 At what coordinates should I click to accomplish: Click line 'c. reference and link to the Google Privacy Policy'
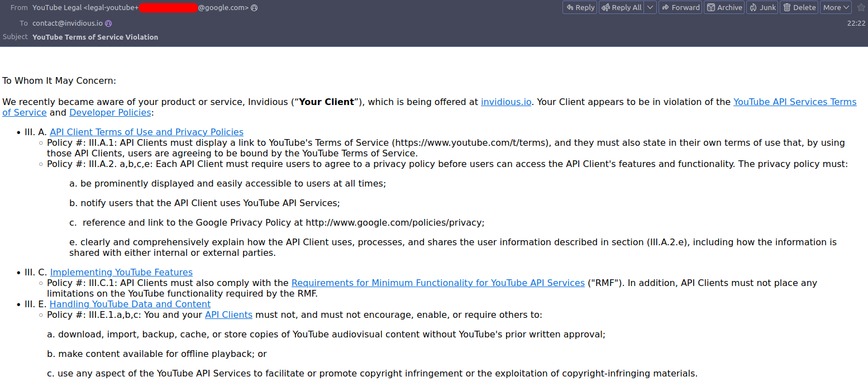[276, 222]
